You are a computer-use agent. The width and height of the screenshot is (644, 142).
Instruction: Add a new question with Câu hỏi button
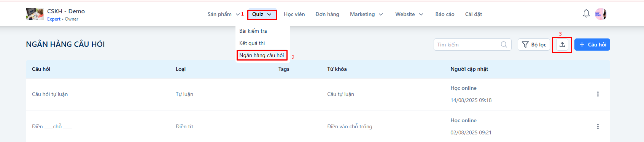(x=592, y=45)
